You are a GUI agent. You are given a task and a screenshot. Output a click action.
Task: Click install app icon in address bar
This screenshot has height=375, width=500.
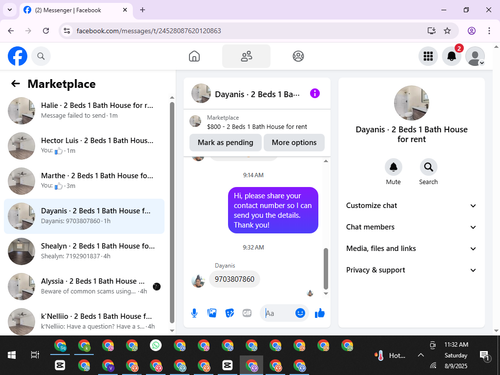click(431, 31)
